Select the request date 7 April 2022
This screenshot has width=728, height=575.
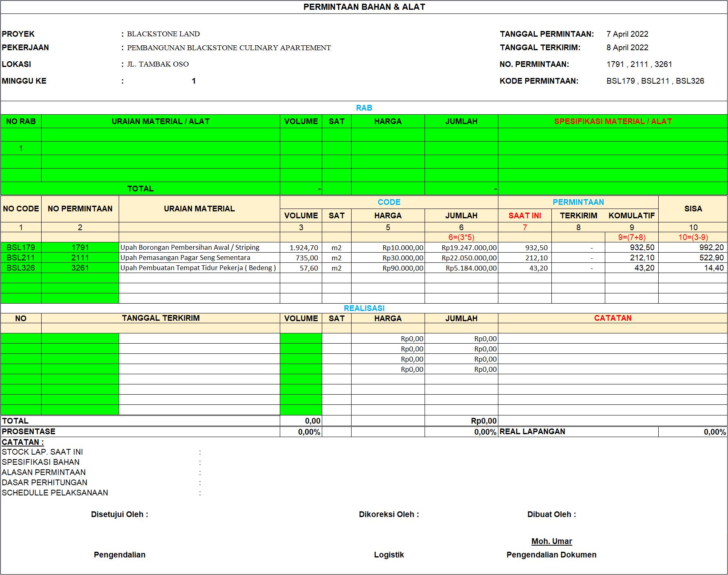coord(627,34)
